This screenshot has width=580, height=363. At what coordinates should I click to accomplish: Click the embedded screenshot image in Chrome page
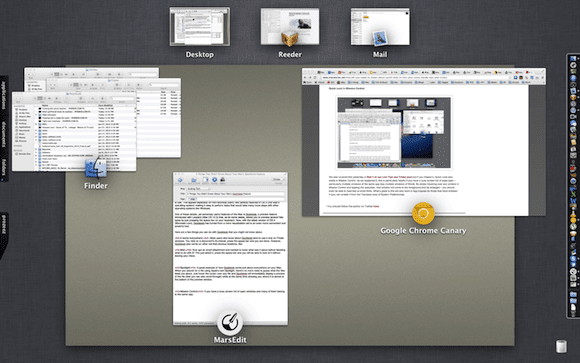394,133
